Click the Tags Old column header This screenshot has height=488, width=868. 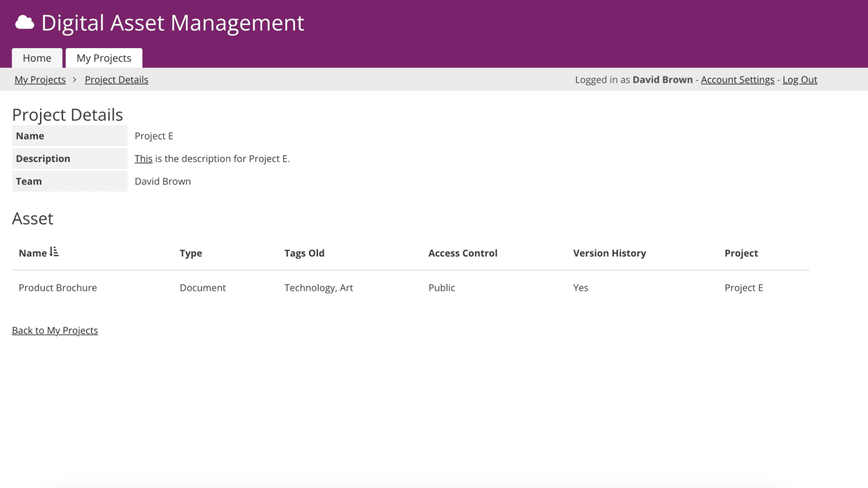pos(305,253)
